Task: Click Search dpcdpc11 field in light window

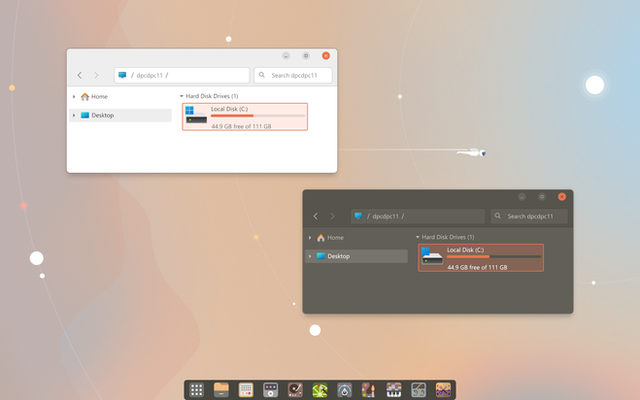Action: coord(293,75)
